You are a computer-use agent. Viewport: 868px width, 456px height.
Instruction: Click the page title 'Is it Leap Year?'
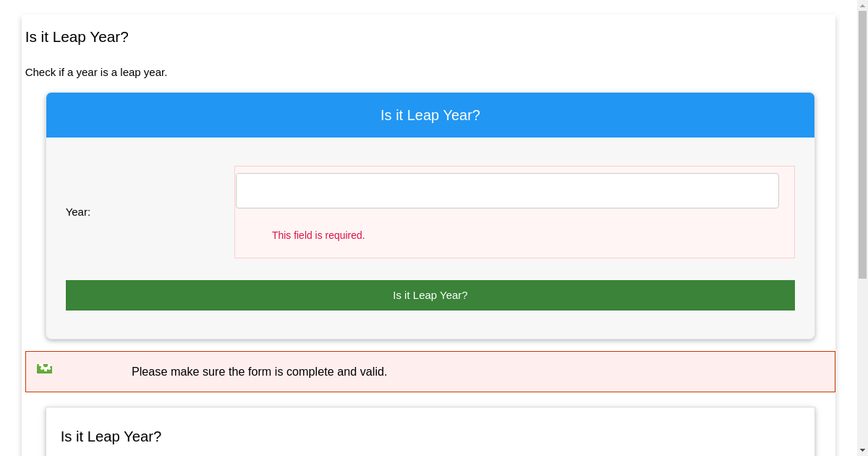(x=77, y=37)
